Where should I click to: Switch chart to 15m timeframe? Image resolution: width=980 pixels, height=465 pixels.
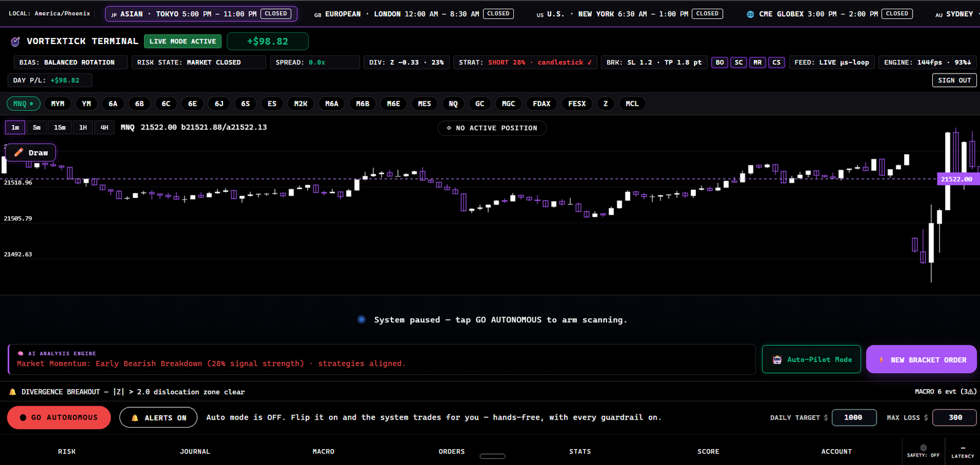(59, 127)
